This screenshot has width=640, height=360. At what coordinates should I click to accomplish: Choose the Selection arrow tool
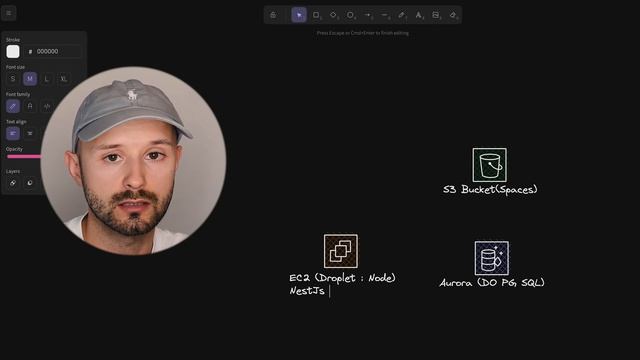pyautogui.click(x=299, y=15)
